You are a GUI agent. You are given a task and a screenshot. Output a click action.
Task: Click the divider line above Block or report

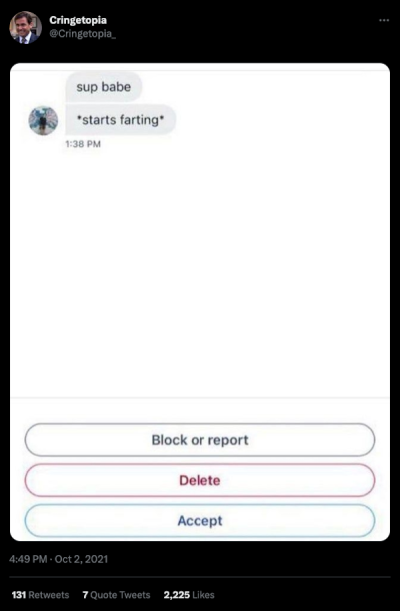(x=200, y=398)
